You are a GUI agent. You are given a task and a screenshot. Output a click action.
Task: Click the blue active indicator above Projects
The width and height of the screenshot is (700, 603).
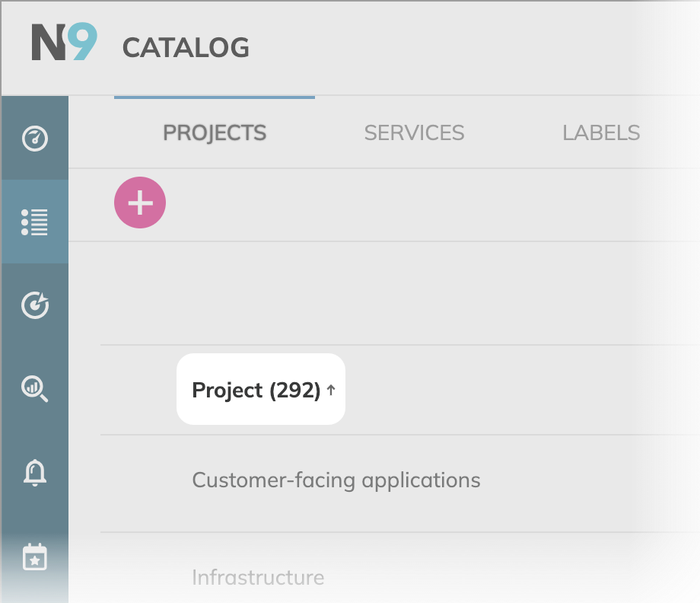tap(215, 97)
